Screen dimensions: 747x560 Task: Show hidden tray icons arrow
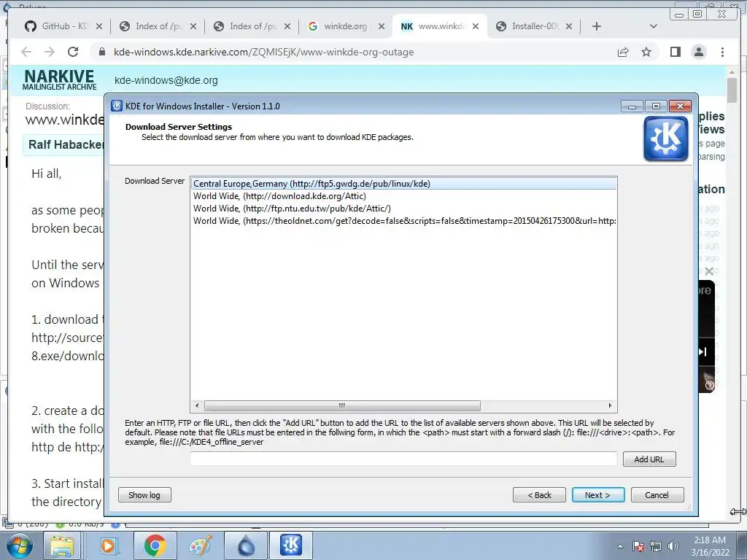click(x=620, y=546)
